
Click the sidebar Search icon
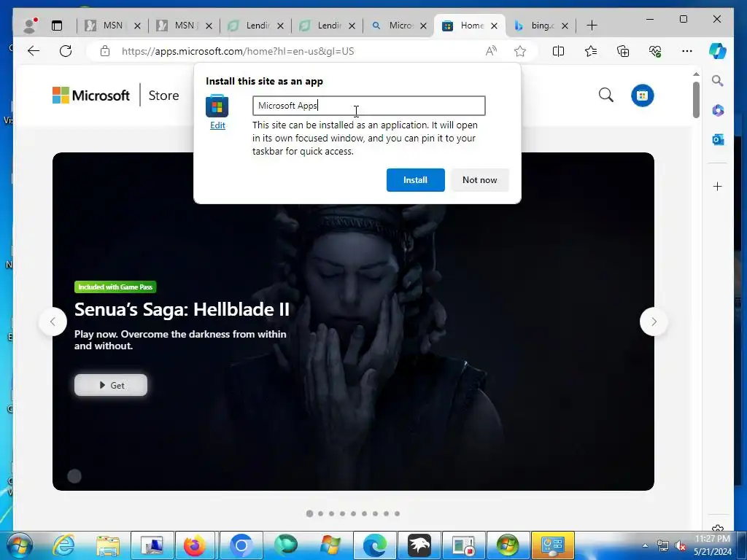click(718, 81)
